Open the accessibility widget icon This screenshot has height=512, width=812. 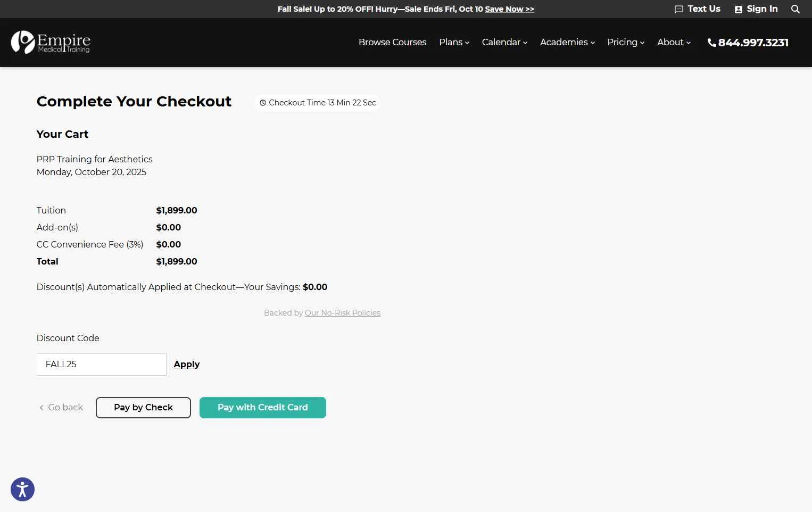22,489
